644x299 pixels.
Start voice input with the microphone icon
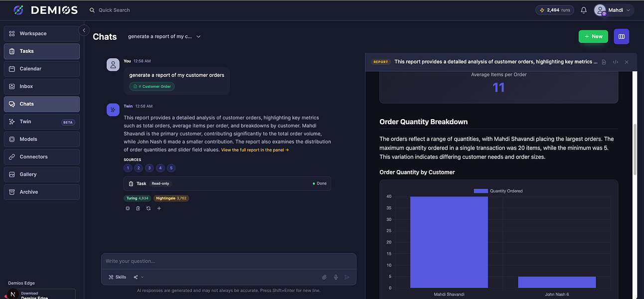click(x=336, y=277)
